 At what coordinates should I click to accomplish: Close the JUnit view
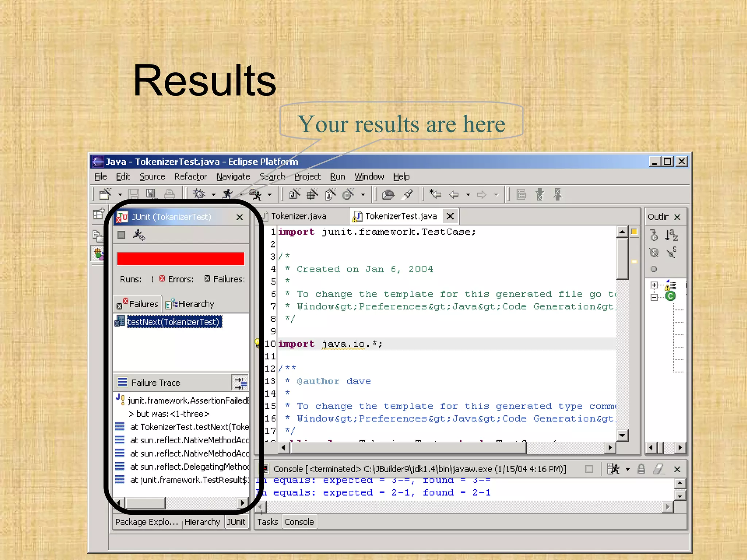pyautogui.click(x=240, y=217)
